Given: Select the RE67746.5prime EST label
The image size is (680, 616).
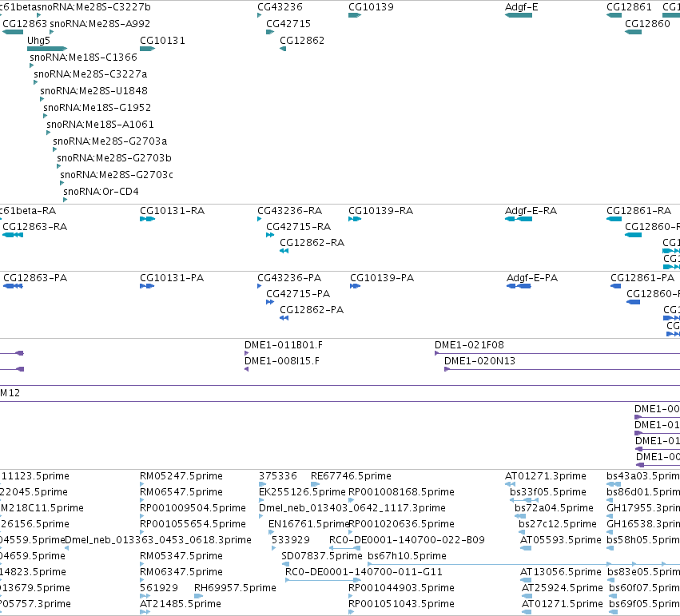Looking at the screenshot, I should tap(351, 476).
